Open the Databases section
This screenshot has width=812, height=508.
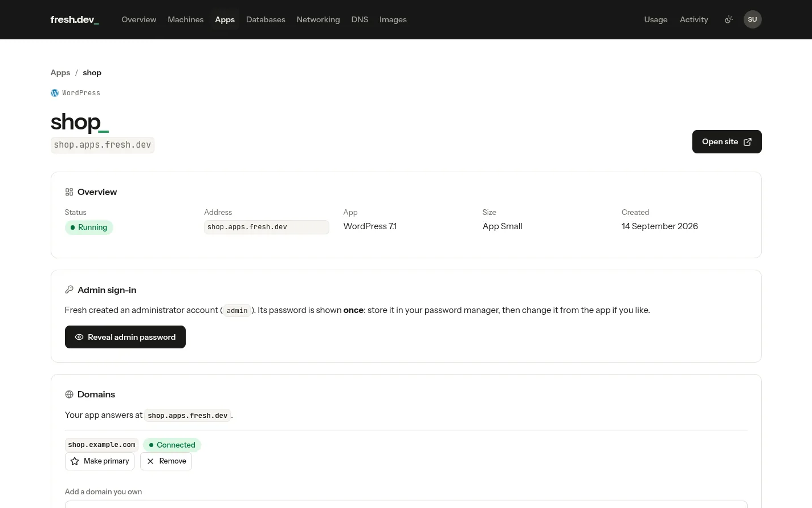pos(266,19)
